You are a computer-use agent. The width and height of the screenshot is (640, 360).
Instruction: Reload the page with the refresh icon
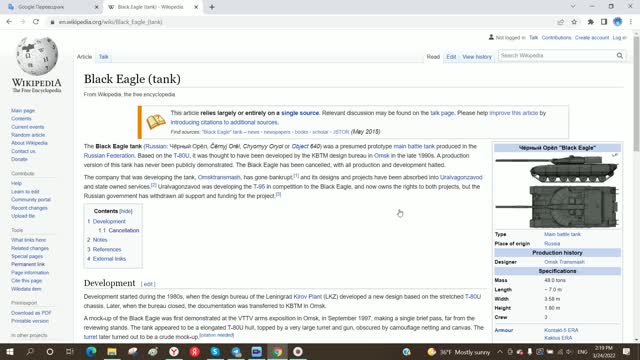tap(36, 22)
